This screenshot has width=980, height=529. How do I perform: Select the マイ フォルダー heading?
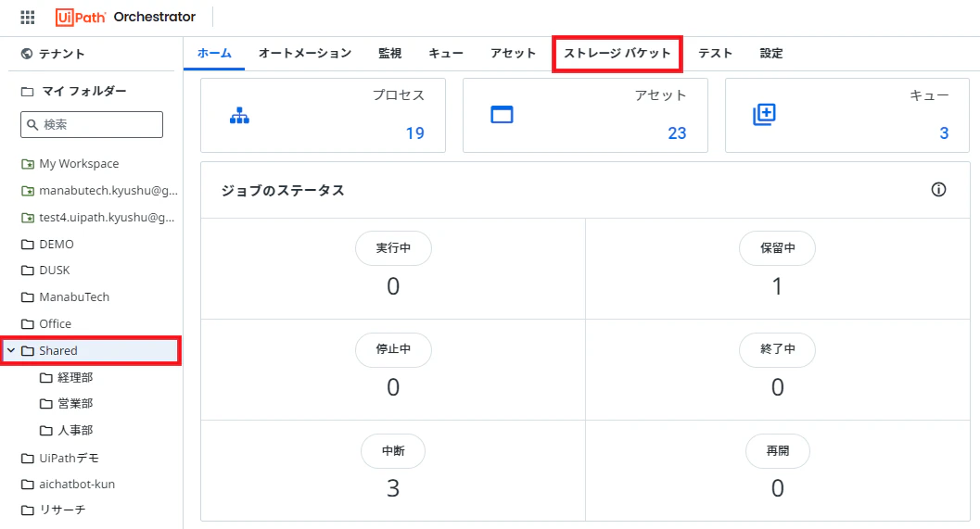click(83, 92)
